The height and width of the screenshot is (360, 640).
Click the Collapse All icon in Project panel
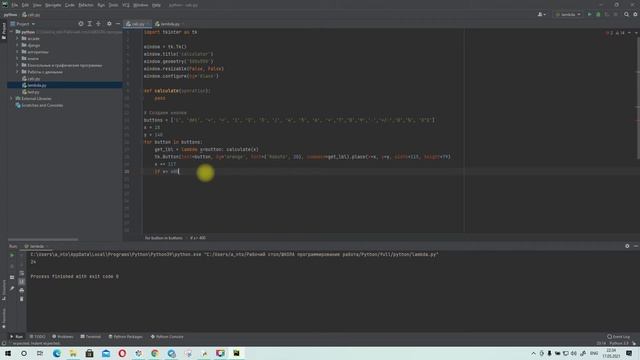98,24
